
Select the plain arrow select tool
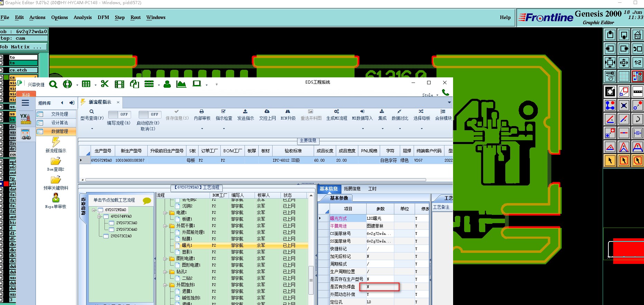tap(610, 161)
